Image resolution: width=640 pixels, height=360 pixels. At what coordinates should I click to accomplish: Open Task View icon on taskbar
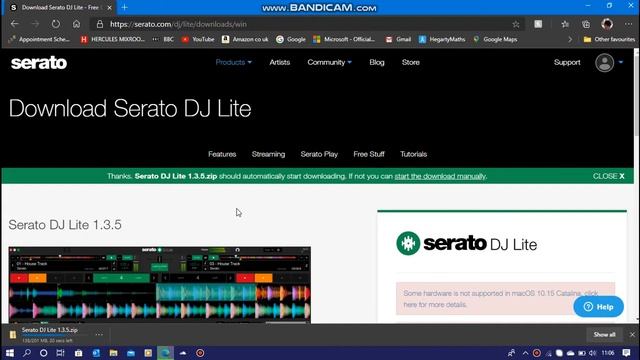point(60,353)
